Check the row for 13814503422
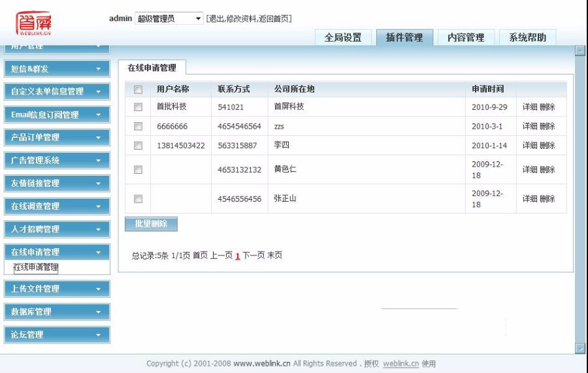Viewport: 588px width, 373px height. (x=138, y=146)
